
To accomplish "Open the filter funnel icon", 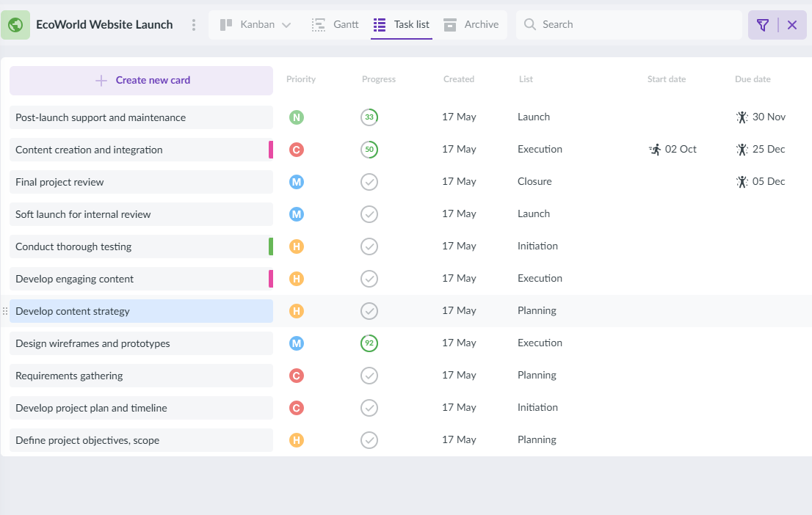I will click(763, 24).
